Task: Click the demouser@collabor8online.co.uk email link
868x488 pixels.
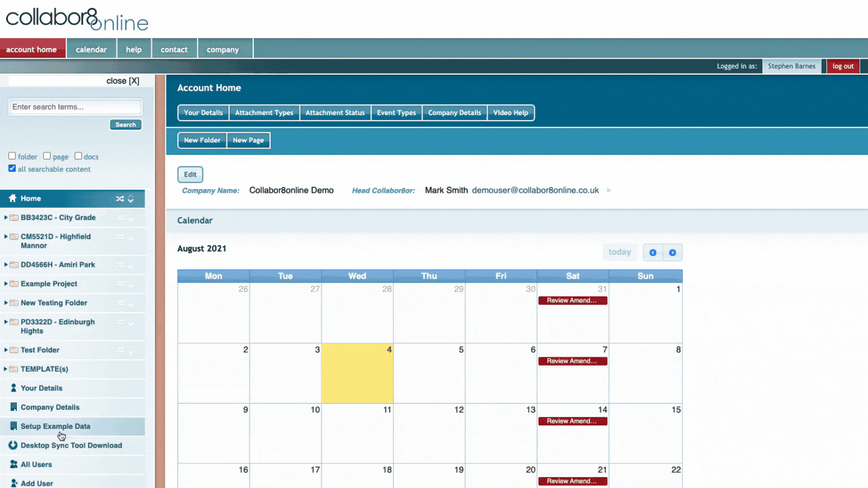Action: point(535,190)
